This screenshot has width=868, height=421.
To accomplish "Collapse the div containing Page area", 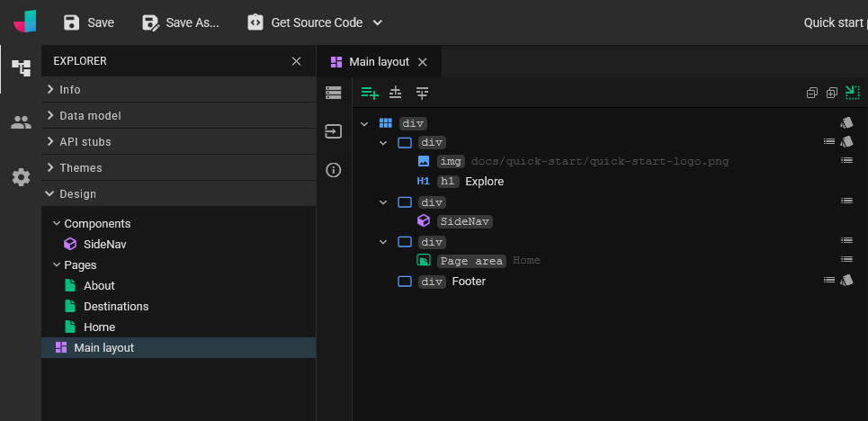I will pos(383,242).
